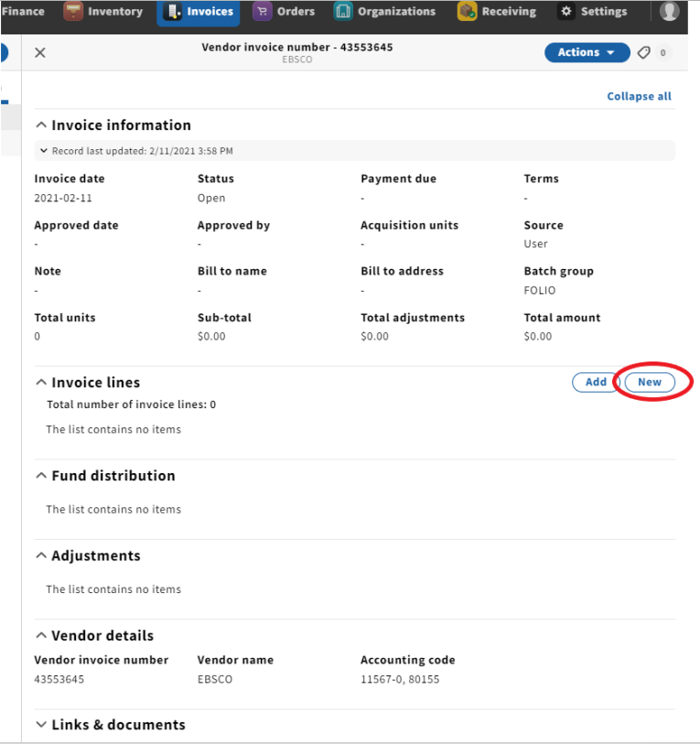Open the Settings gear icon
The height and width of the screenshot is (744, 700).
coord(566,11)
